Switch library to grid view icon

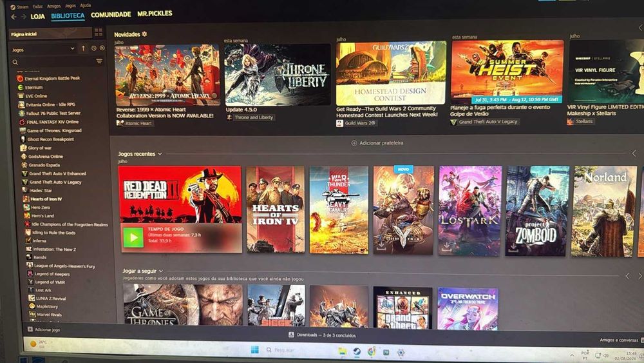(99, 32)
